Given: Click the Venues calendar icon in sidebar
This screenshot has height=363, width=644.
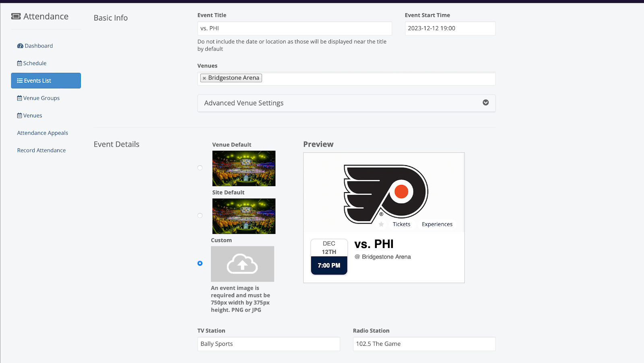Looking at the screenshot, I should [x=19, y=115].
